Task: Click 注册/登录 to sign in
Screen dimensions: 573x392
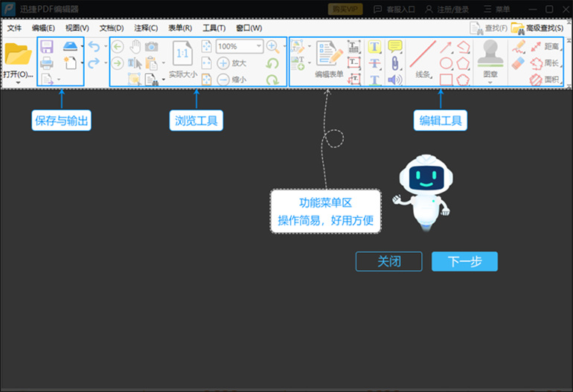Action: click(447, 9)
